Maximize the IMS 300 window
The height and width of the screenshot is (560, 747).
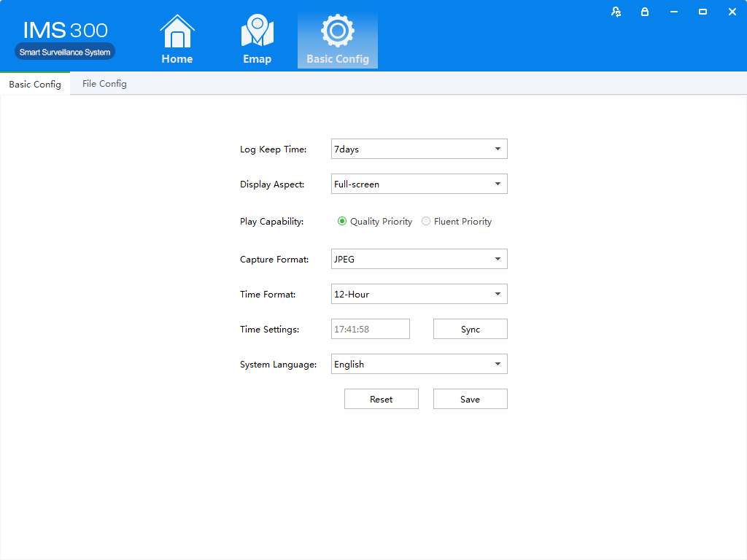click(703, 12)
